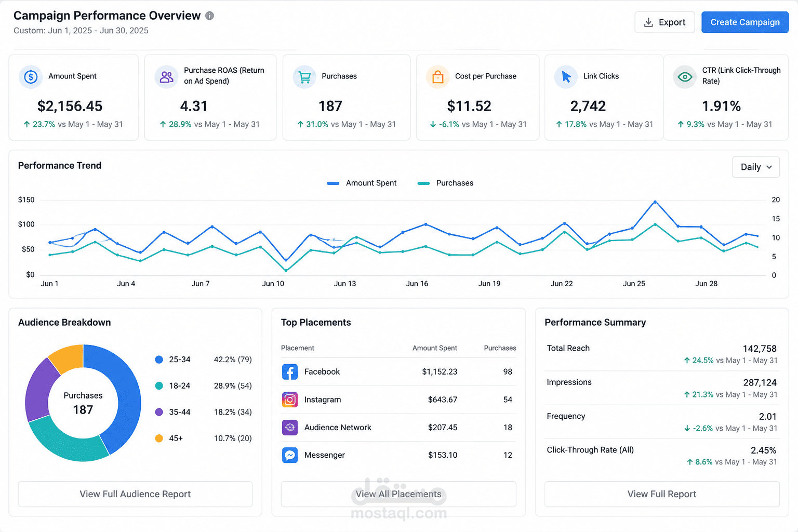Click the up arrow beside 21.3% Impressions
798x532 pixels.
[x=687, y=395]
